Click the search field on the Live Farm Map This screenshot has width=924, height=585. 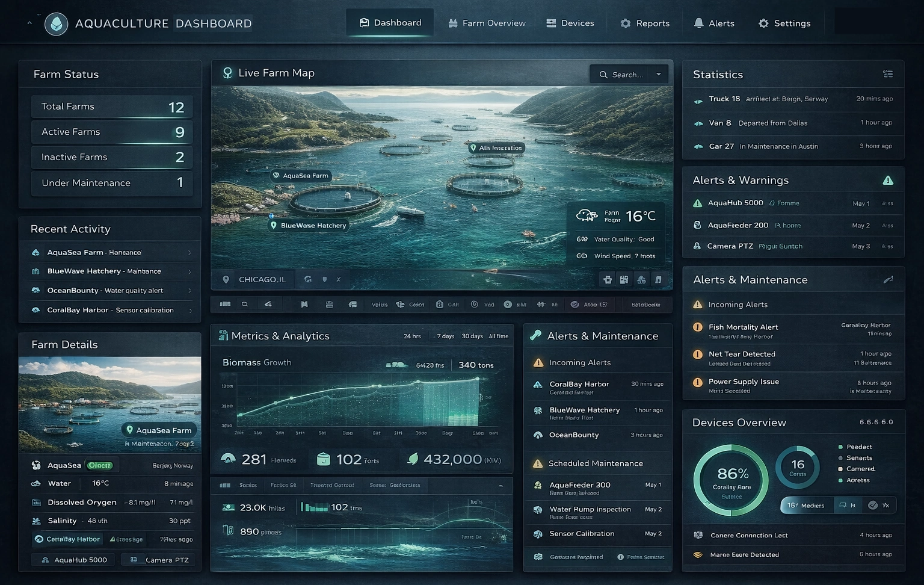pyautogui.click(x=626, y=74)
